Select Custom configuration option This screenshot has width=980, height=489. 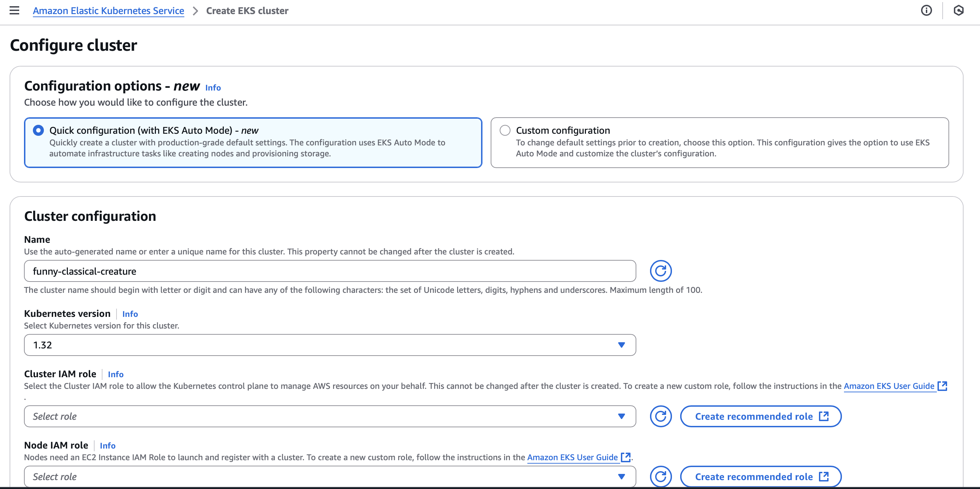[x=719, y=142]
